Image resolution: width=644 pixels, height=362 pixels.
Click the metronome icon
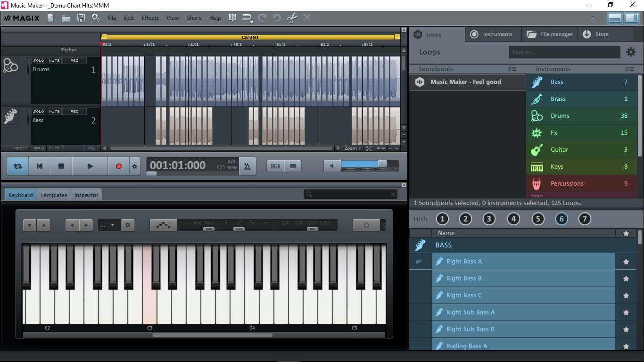[x=248, y=166]
